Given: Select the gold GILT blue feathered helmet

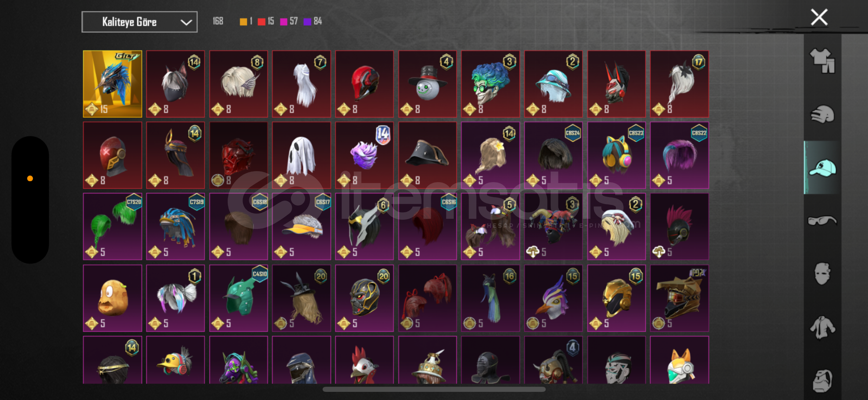Looking at the screenshot, I should coord(112,84).
